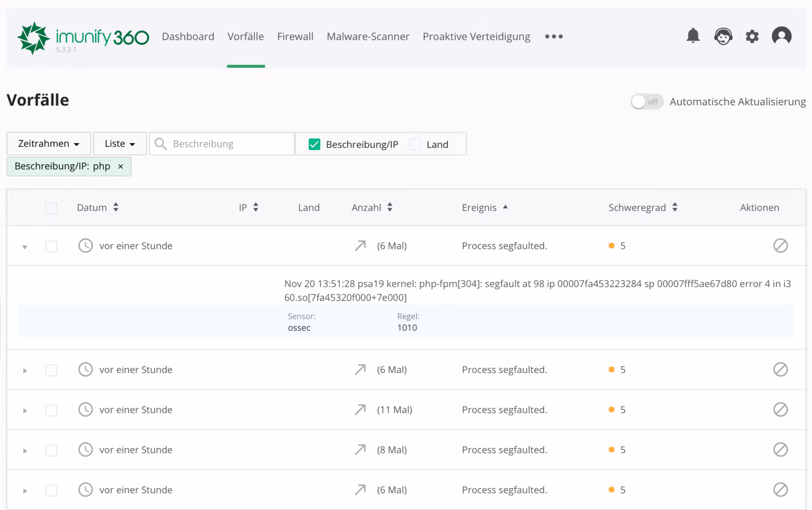This screenshot has width=812, height=510.
Task: Open the support chat icon
Action: (x=723, y=36)
